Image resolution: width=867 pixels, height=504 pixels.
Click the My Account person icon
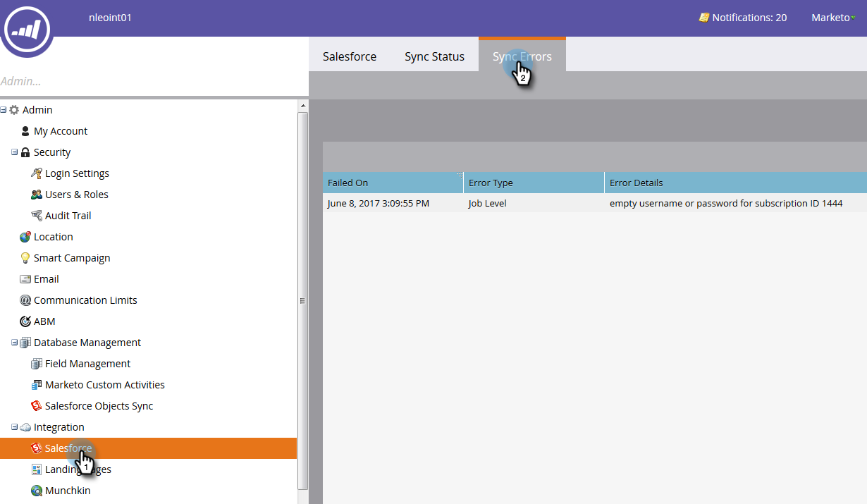[25, 131]
